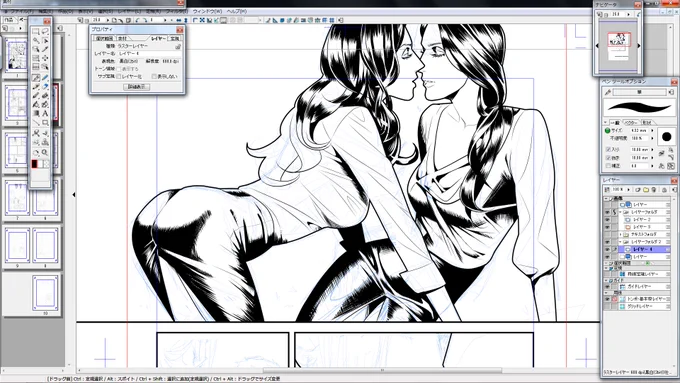Click the transparent color swatch in toolbox

[46, 164]
